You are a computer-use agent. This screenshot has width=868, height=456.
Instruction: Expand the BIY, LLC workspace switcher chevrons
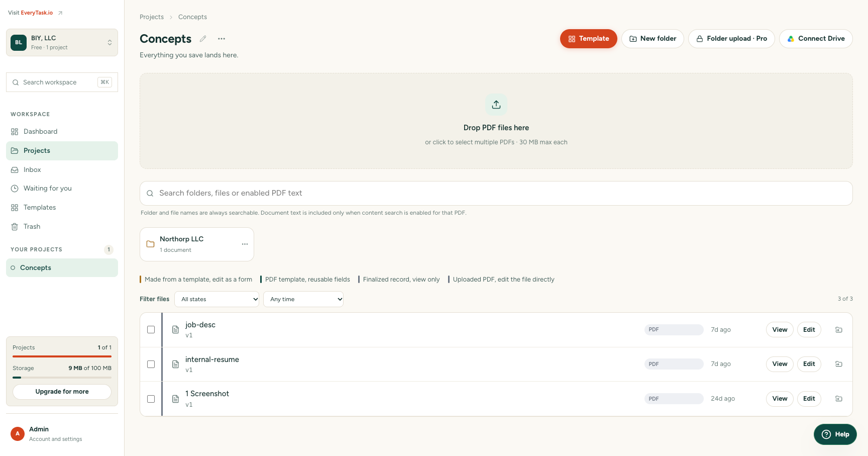[x=110, y=43]
